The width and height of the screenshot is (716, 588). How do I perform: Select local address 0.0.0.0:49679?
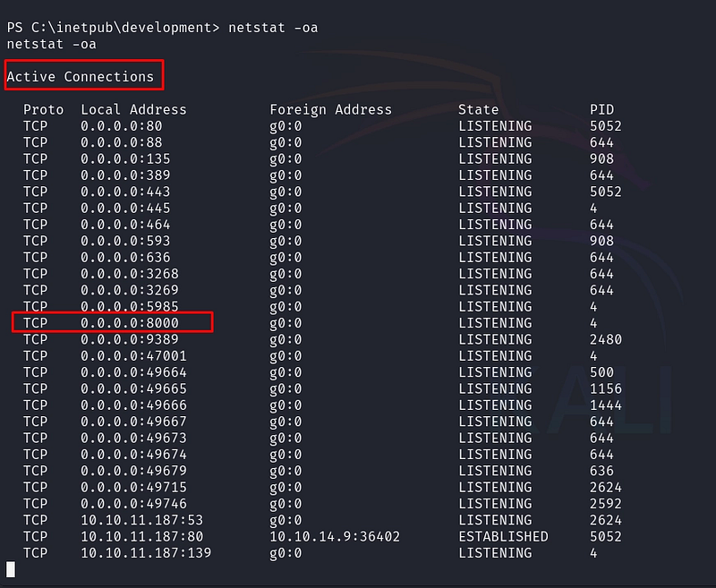coord(133,471)
